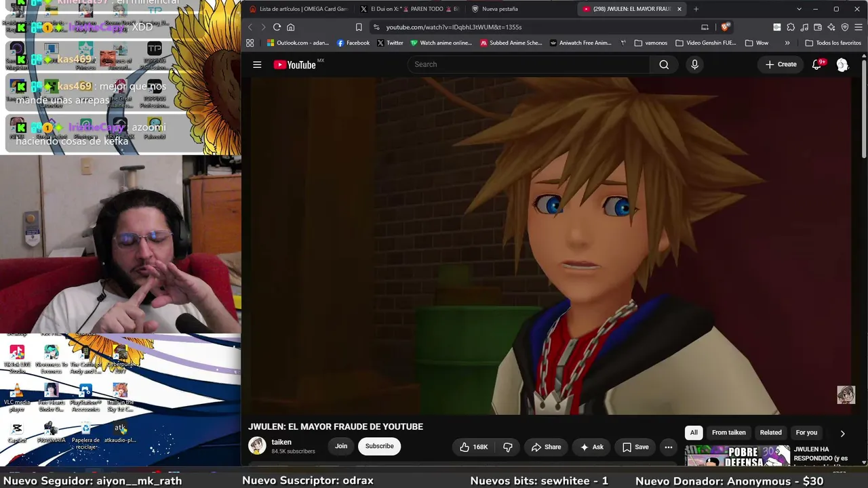Go to the browser home page

tap(291, 27)
